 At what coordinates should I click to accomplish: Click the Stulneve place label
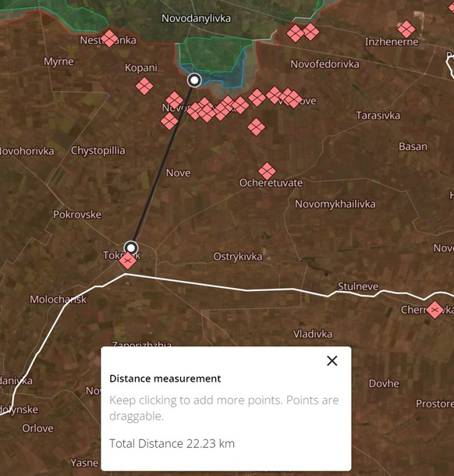click(358, 286)
